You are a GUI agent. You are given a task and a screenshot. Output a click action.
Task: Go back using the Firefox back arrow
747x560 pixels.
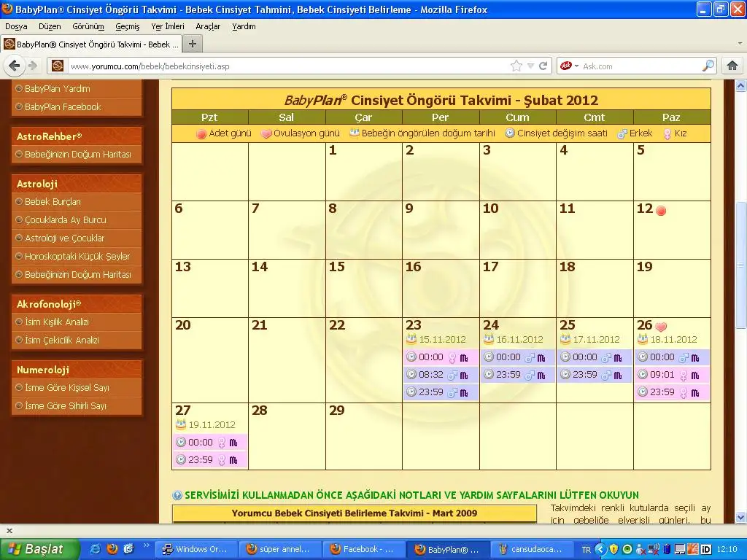click(15, 66)
